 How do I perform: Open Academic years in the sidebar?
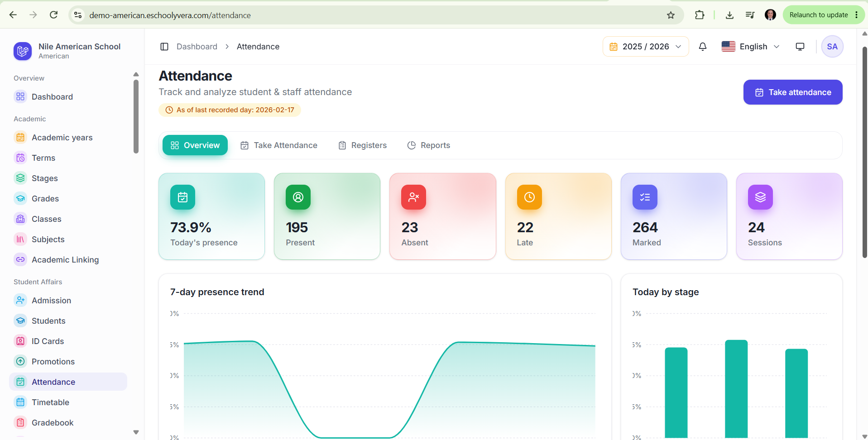pos(68,137)
